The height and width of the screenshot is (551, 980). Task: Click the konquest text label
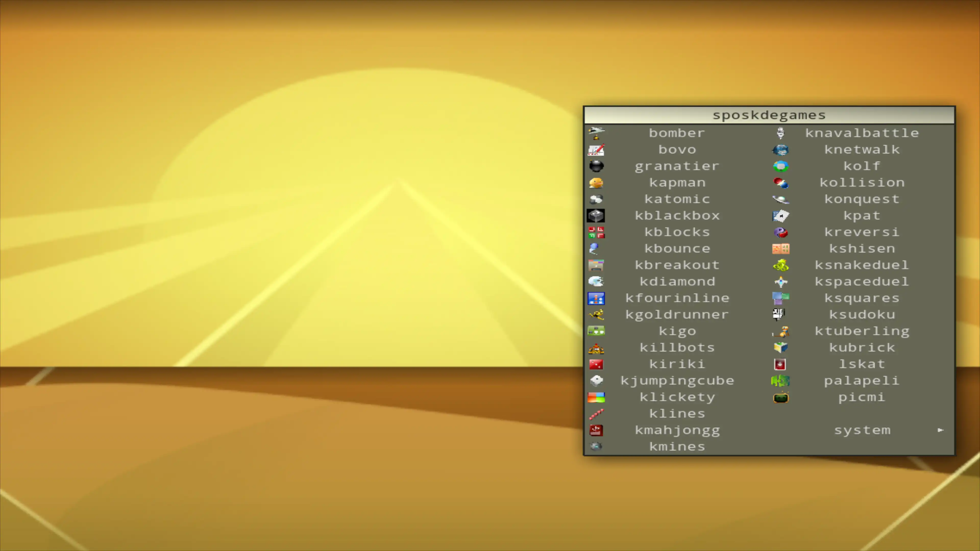(x=862, y=199)
